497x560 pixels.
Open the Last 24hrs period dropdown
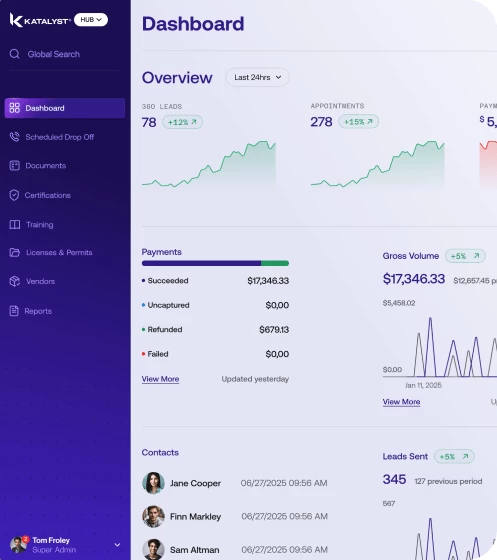257,77
